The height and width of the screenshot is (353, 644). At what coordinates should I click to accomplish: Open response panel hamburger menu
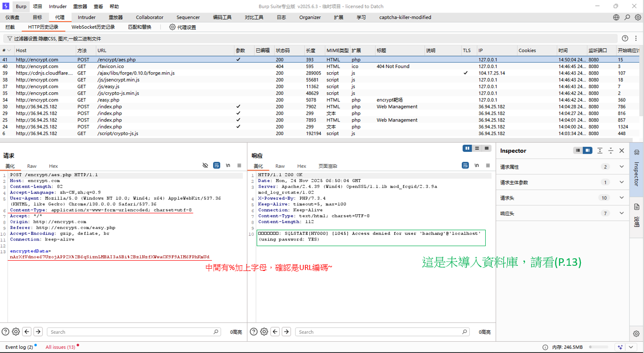488,165
